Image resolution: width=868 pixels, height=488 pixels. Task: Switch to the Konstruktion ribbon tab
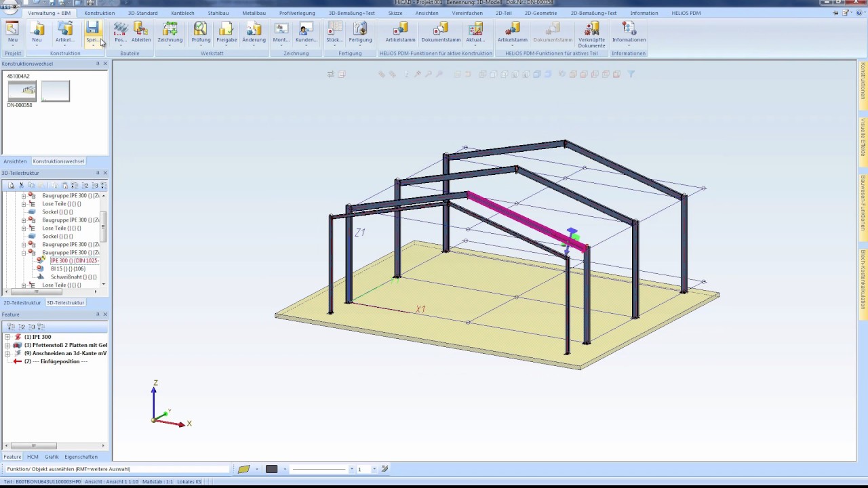(x=100, y=13)
